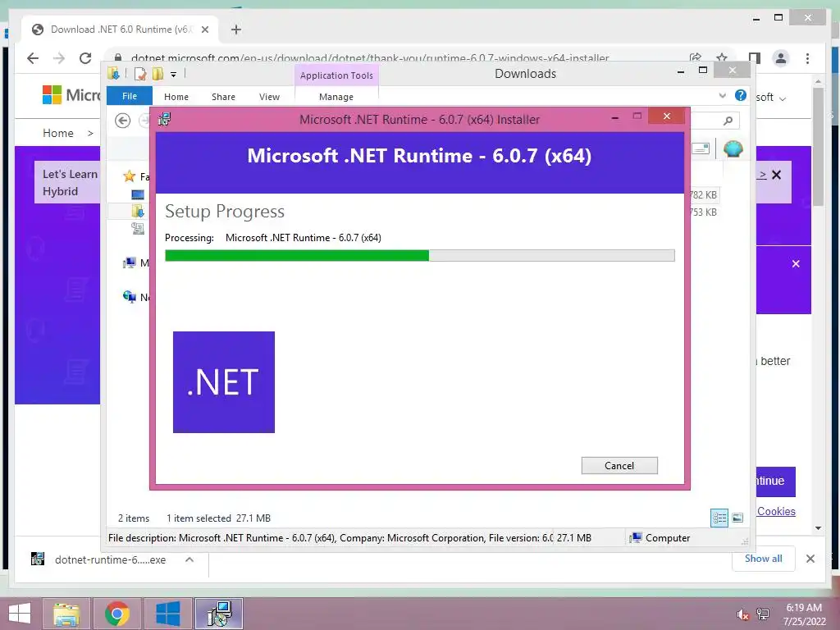The width and height of the screenshot is (840, 630).
Task: Click the installer title bar icon
Action: (x=164, y=120)
